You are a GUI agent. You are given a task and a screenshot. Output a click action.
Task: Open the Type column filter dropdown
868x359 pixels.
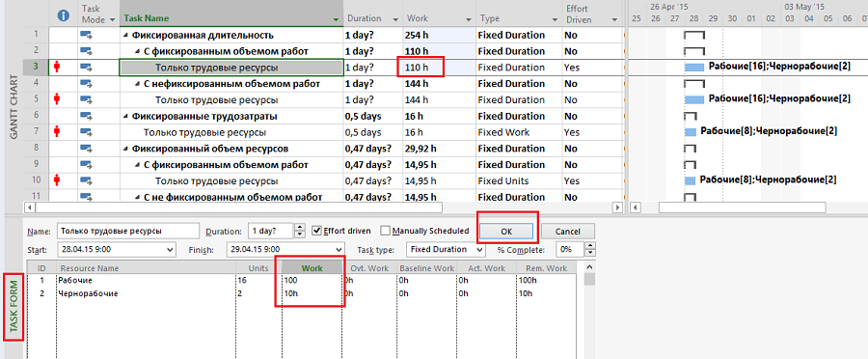tap(554, 19)
